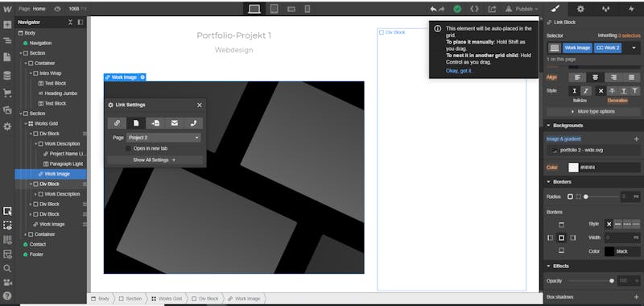This screenshot has height=306, width=644.
Task: Open the Add elements panel
Action: coord(7,25)
